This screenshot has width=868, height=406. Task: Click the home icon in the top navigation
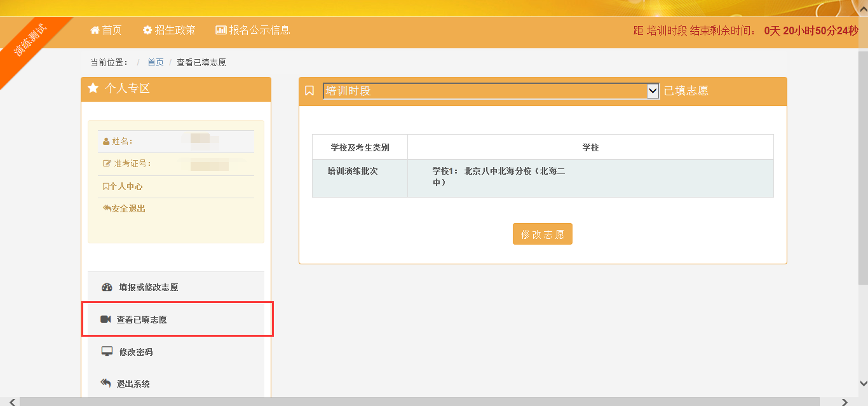(95, 30)
